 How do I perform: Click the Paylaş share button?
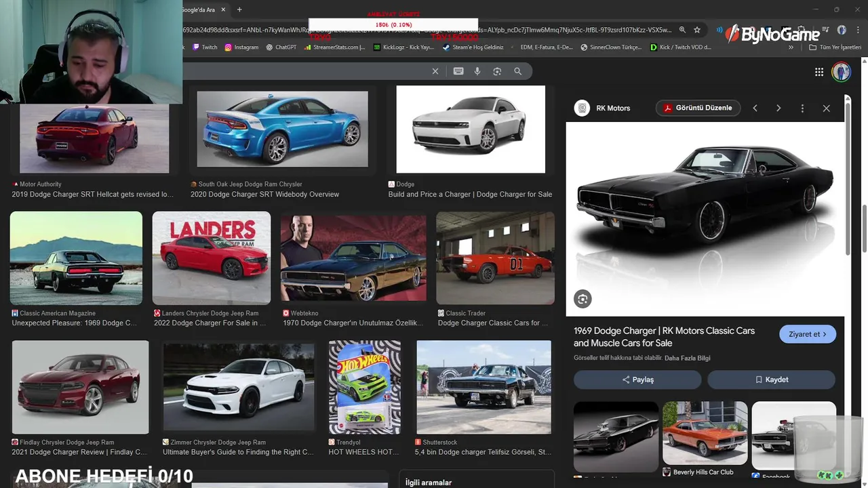click(637, 380)
